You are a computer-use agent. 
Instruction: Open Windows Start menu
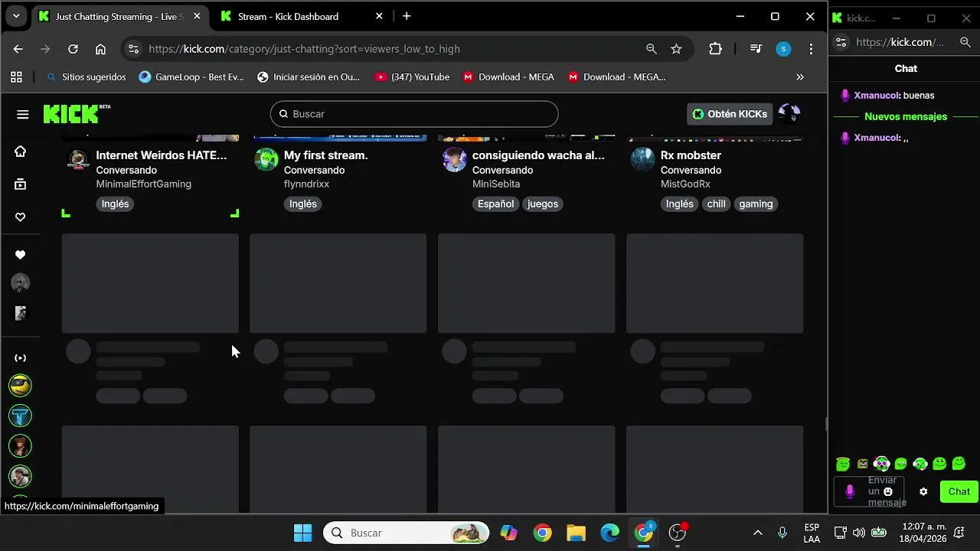(303, 533)
